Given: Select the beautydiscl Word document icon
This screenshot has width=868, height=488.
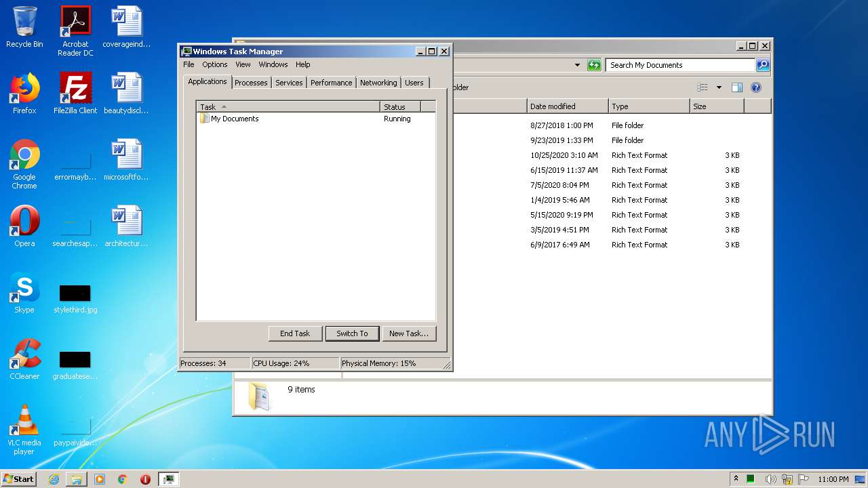Looking at the screenshot, I should [x=126, y=94].
